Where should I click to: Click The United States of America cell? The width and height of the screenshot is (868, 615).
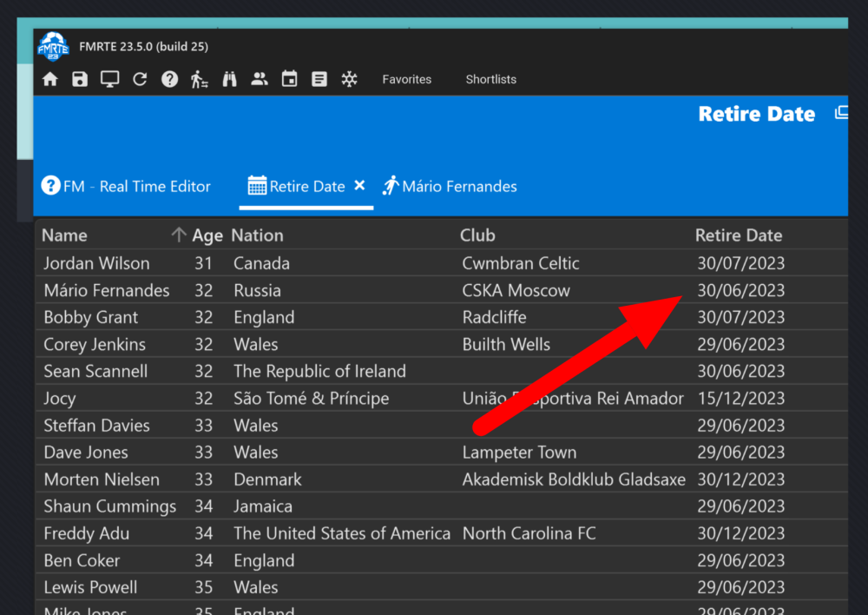tap(341, 533)
